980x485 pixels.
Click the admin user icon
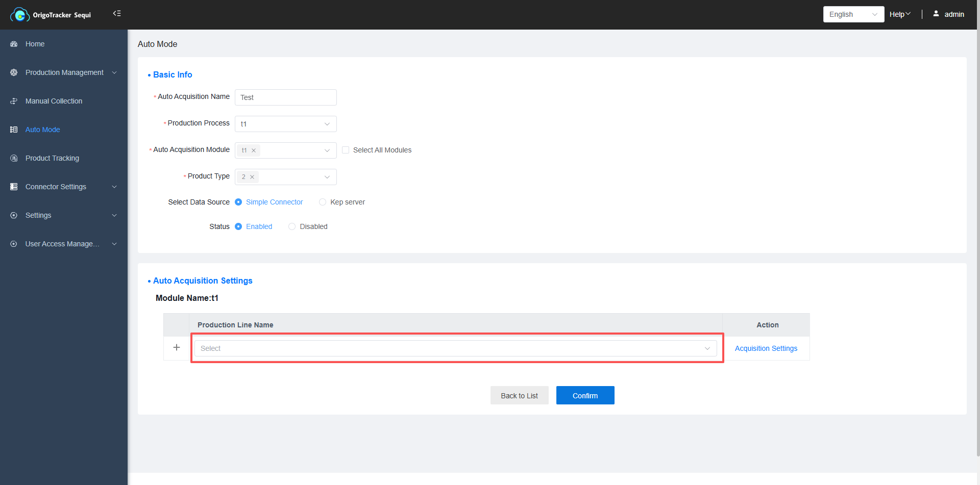click(936, 14)
